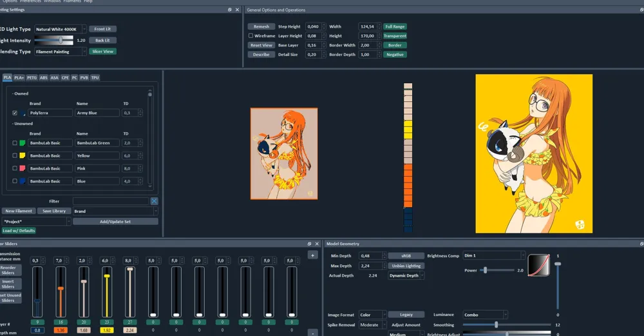Click the Remesh button
644x336 pixels.
(x=261, y=26)
